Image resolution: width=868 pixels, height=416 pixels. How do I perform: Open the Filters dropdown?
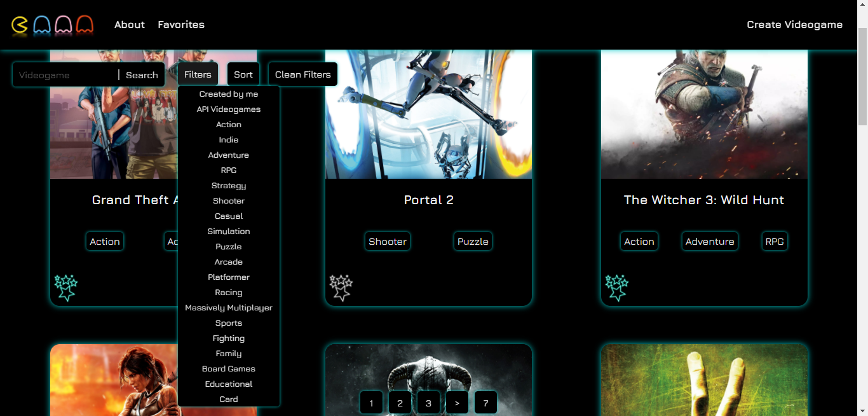pos(198,74)
